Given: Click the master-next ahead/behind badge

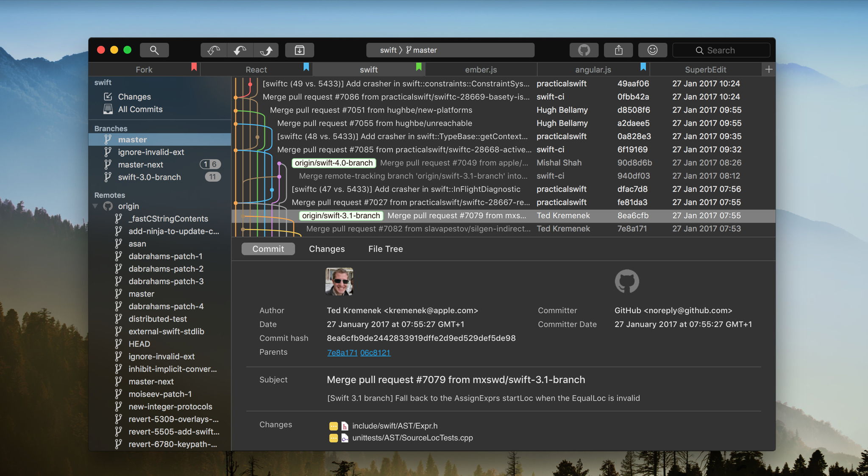Looking at the screenshot, I should click(x=210, y=164).
